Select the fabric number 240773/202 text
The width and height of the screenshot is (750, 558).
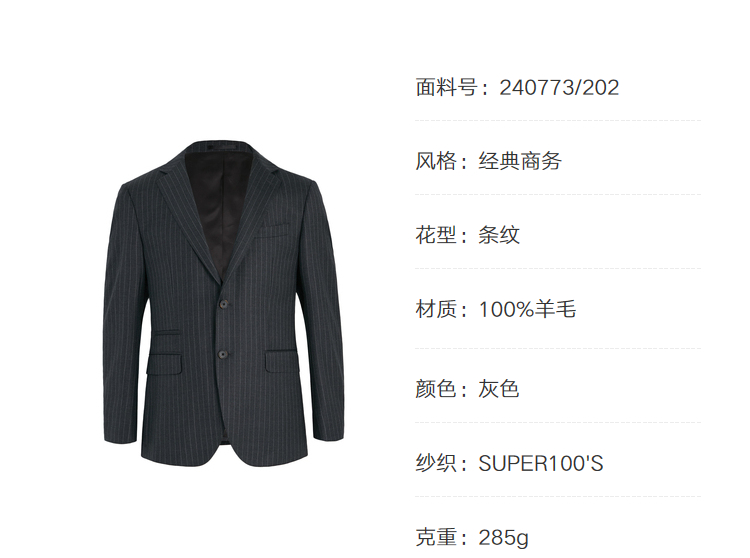click(559, 88)
